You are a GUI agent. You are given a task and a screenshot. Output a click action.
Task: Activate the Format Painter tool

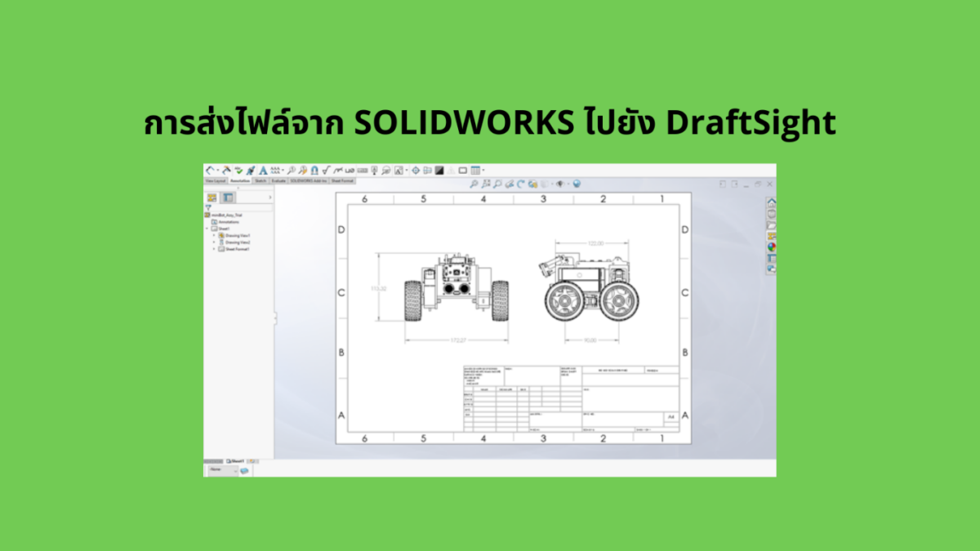[249, 169]
